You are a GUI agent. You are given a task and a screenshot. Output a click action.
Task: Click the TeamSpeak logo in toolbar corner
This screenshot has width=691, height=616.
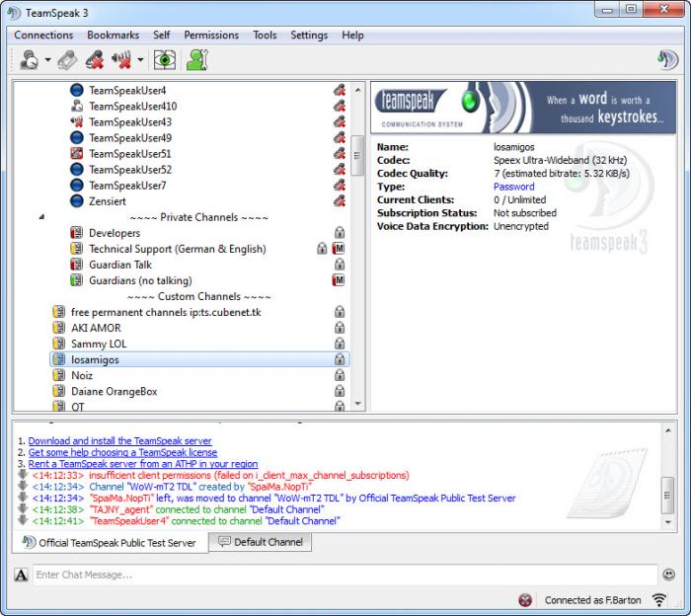tap(667, 59)
